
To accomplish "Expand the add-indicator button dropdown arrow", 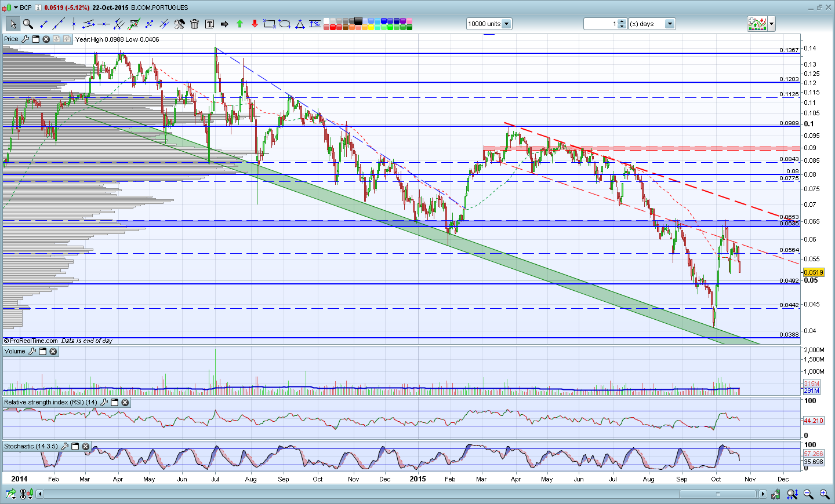I will pos(772,24).
